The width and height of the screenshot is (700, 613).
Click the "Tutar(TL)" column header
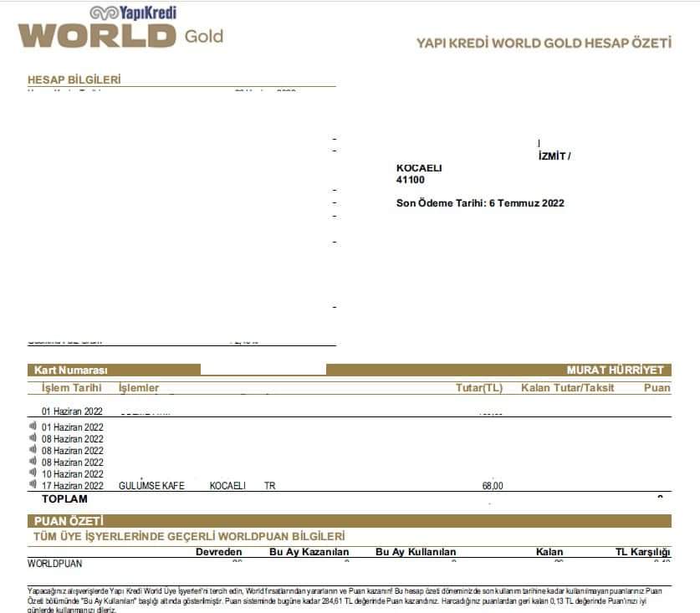pos(479,388)
